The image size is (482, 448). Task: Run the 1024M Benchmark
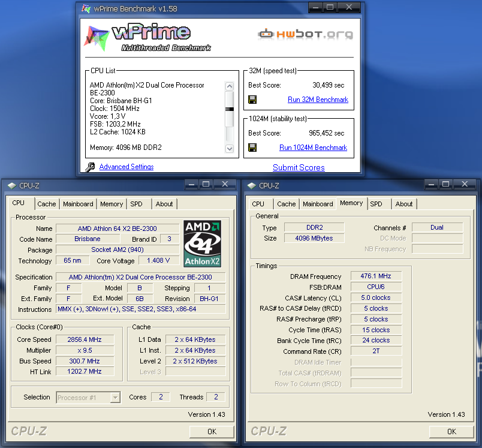tap(313, 148)
